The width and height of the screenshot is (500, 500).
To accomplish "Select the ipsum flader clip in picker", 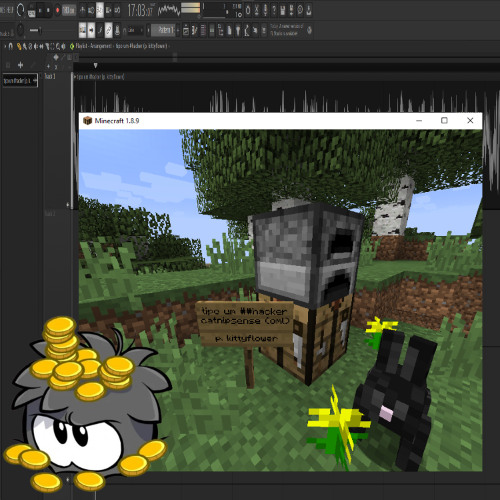I will pos(20,80).
